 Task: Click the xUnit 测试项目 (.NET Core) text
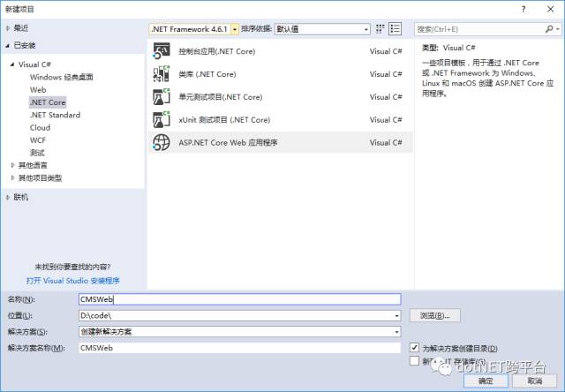[x=224, y=119]
